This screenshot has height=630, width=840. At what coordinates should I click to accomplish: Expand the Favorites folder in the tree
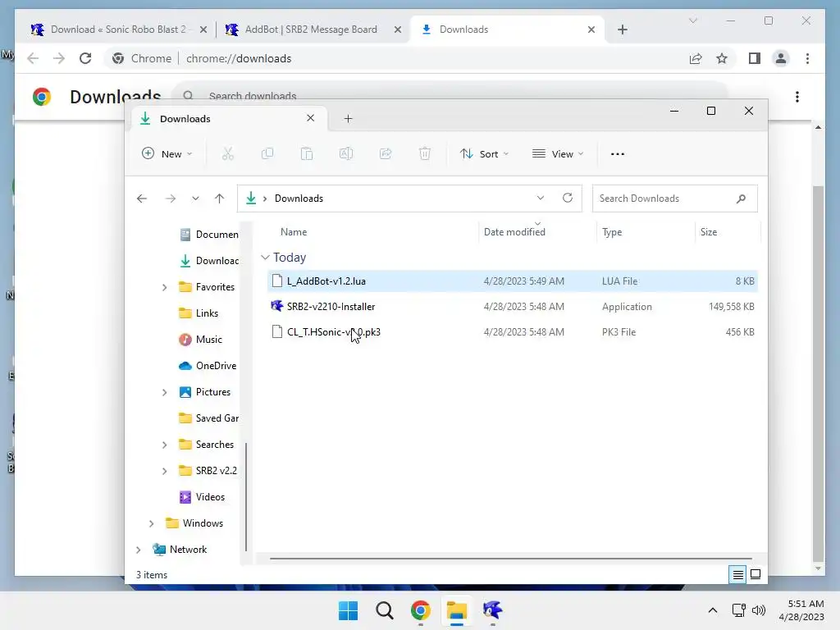click(164, 287)
